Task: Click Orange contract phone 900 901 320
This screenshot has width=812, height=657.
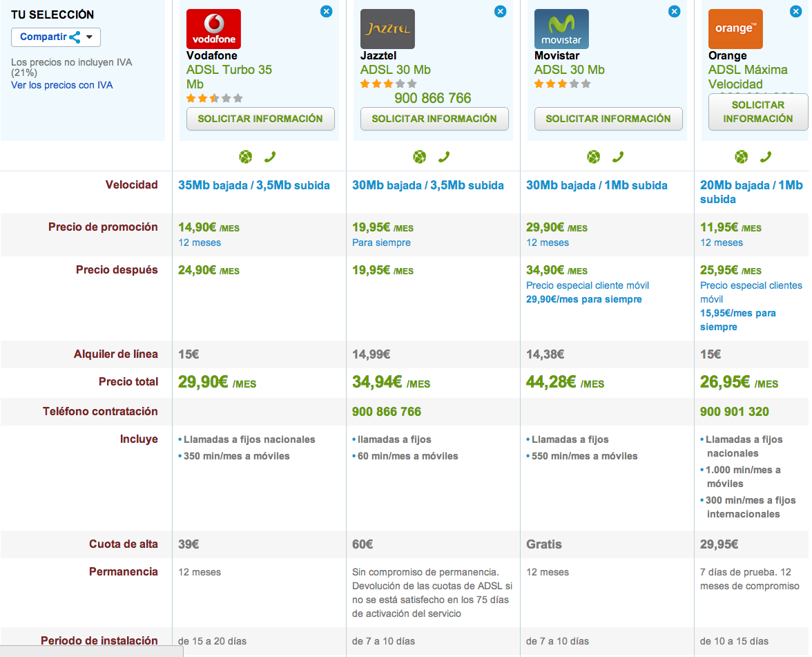Action: pos(735,412)
